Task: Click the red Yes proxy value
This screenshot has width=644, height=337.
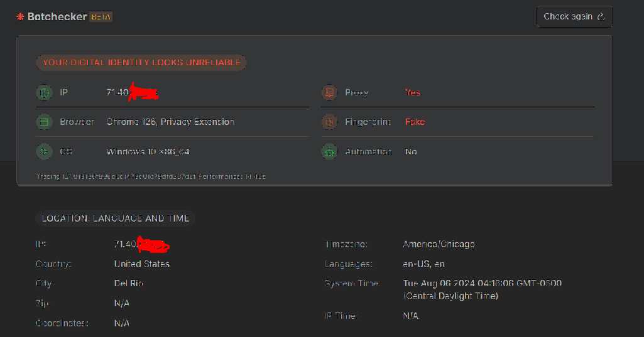Action: pyautogui.click(x=412, y=92)
